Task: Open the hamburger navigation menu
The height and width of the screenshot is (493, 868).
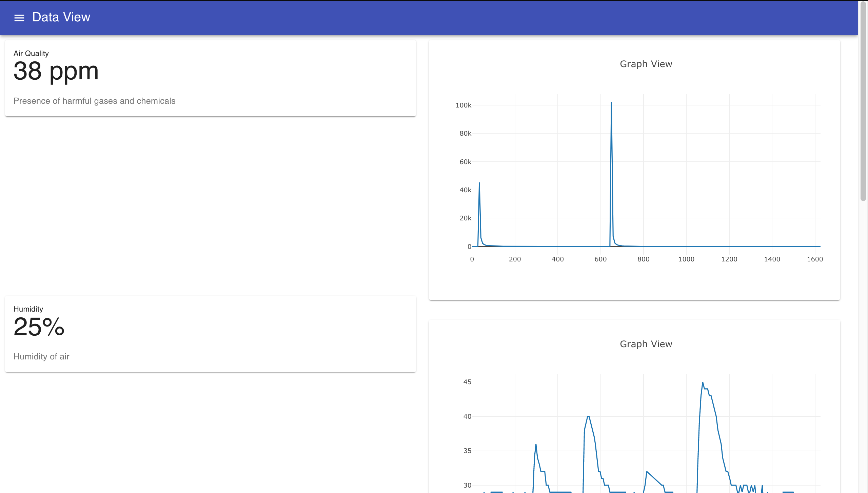Action: tap(19, 18)
